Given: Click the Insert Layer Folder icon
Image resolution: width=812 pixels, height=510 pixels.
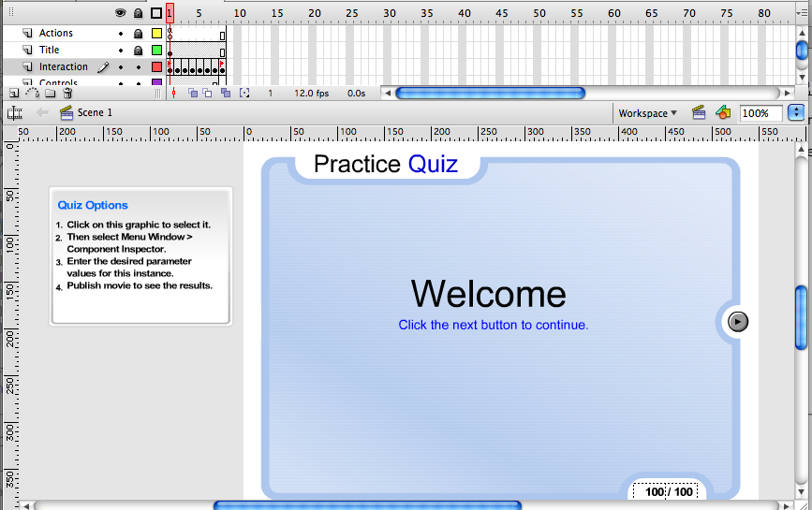Looking at the screenshot, I should (x=51, y=93).
